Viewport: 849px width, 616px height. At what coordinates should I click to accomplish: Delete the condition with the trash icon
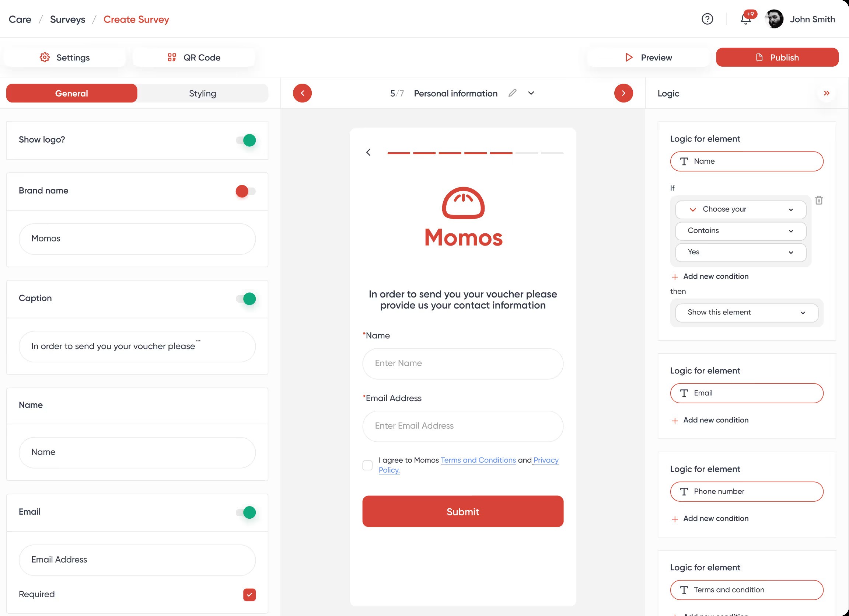pos(819,200)
